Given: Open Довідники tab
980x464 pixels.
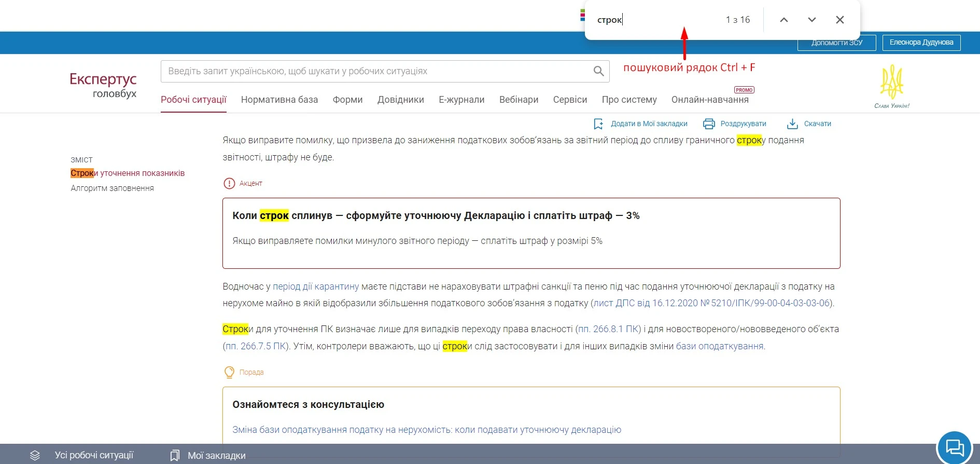Looking at the screenshot, I should click(401, 100).
